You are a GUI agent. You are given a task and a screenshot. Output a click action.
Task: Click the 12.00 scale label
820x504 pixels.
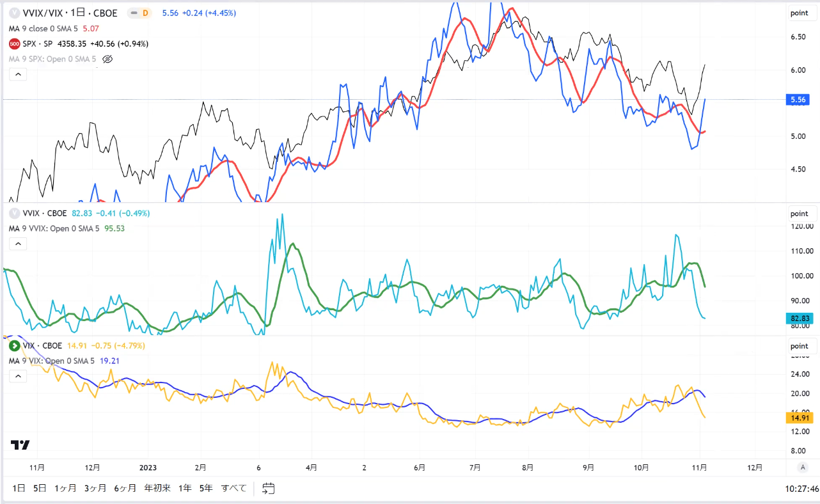(799, 432)
